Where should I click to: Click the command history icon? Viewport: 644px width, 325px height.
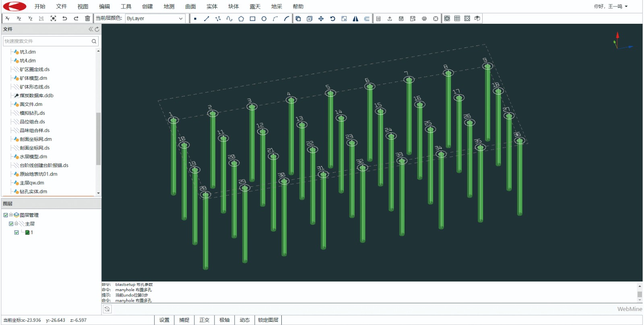(107, 309)
